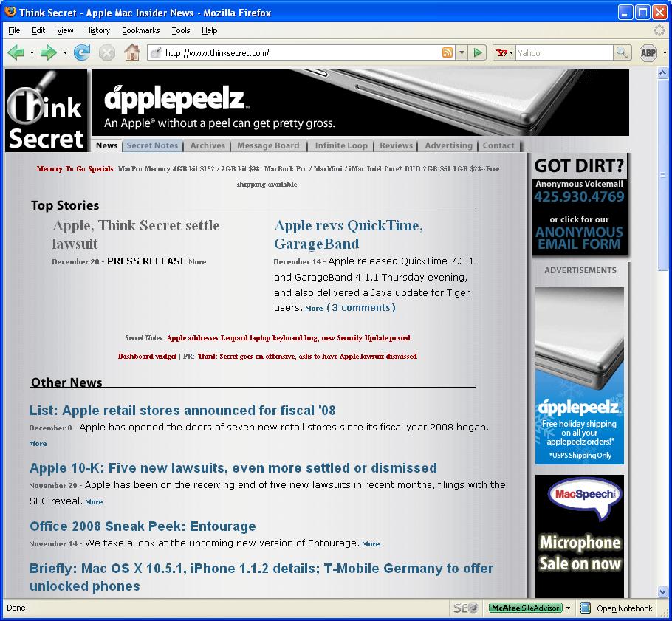Switch to the Reviews tab

(x=396, y=145)
